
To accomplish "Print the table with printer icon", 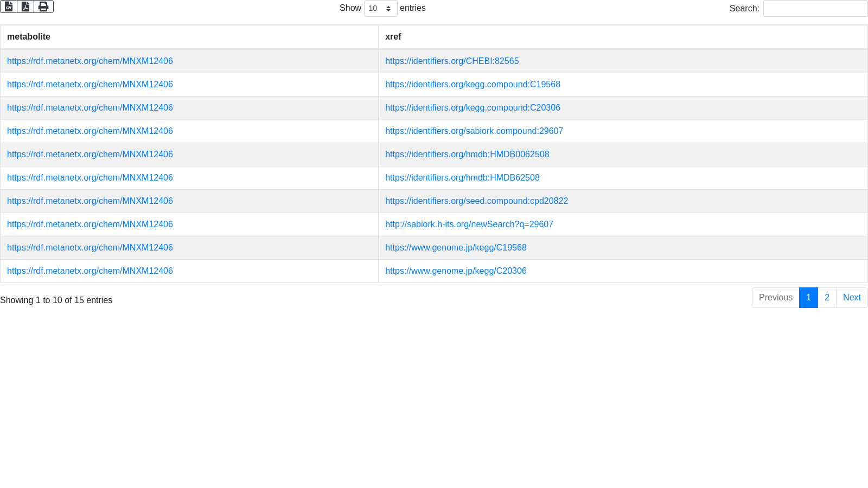I will click(x=43, y=7).
